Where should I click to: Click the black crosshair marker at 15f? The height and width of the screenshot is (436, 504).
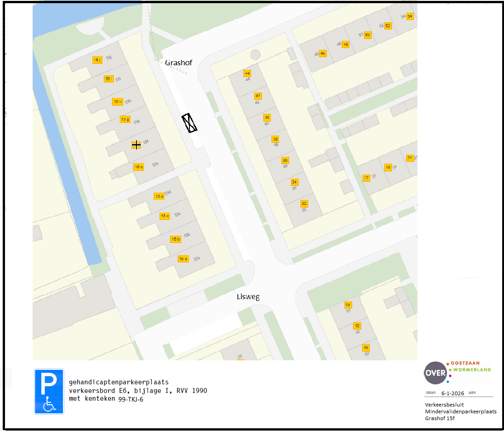click(136, 145)
